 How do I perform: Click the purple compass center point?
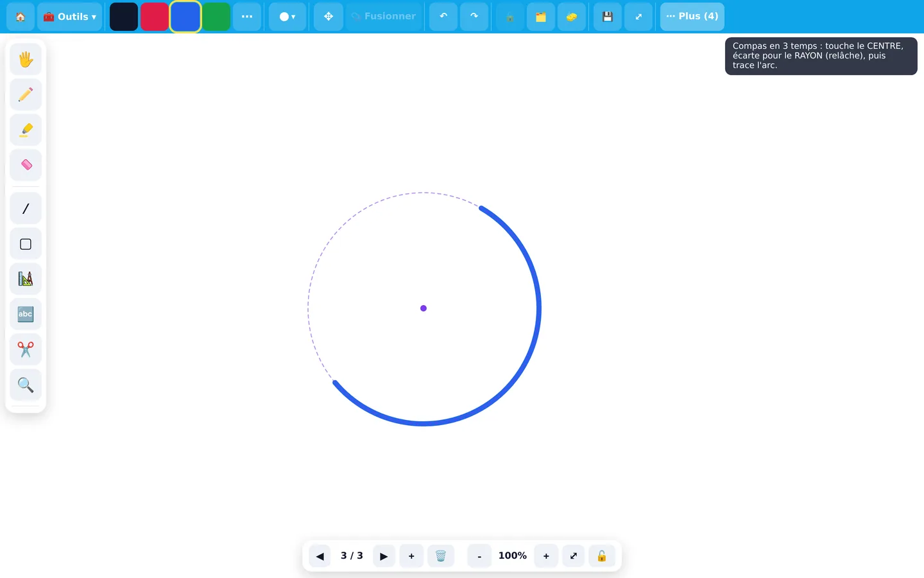point(424,308)
